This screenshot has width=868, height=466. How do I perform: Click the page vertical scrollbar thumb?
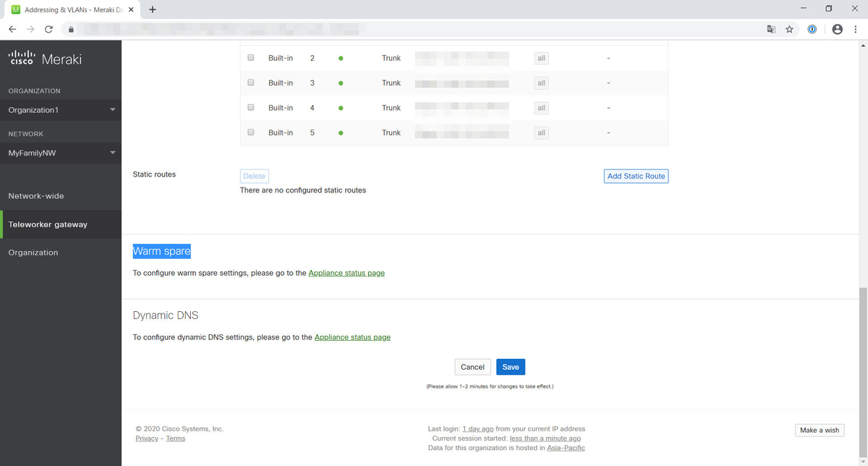tap(861, 371)
